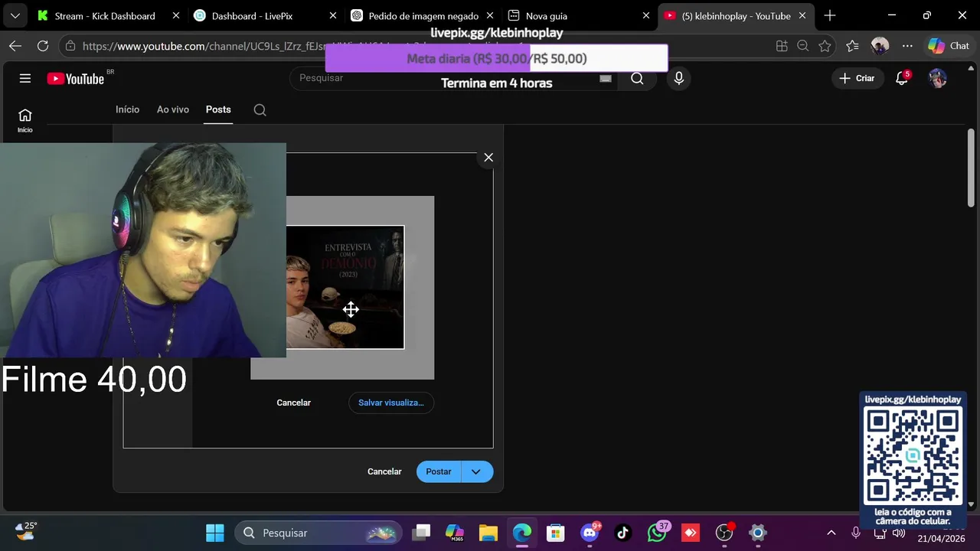Click the YouTube logo
This screenshot has height=551, width=980.
(x=75, y=79)
